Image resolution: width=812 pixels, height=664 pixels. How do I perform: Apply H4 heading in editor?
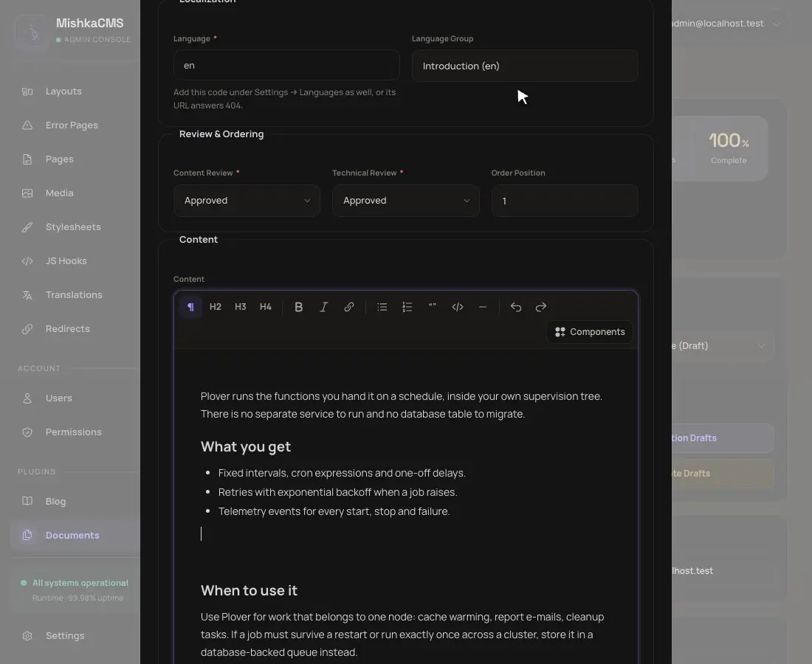(x=266, y=307)
